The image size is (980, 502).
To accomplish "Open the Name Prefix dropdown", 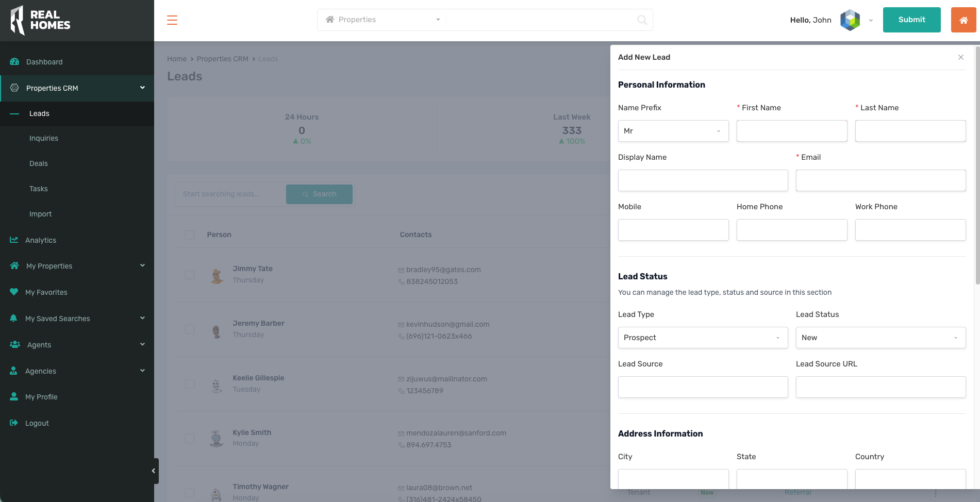I will (673, 131).
